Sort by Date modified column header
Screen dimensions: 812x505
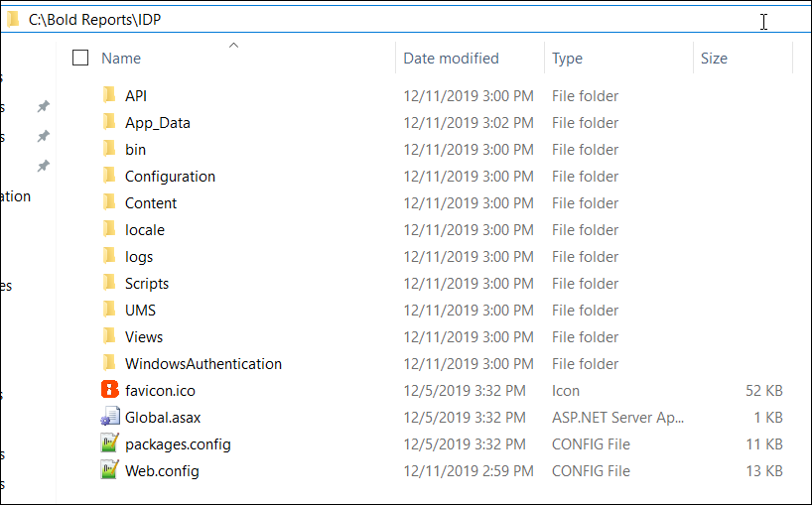click(451, 58)
